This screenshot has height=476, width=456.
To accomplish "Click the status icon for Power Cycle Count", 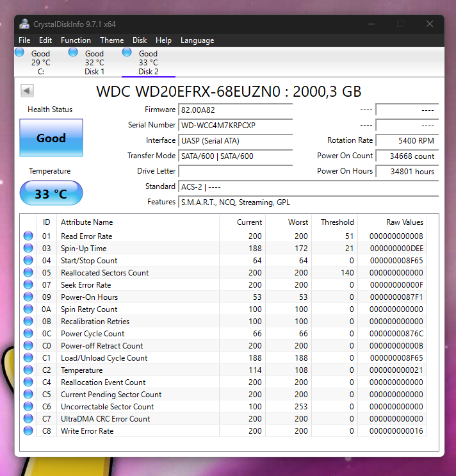I will [x=28, y=333].
